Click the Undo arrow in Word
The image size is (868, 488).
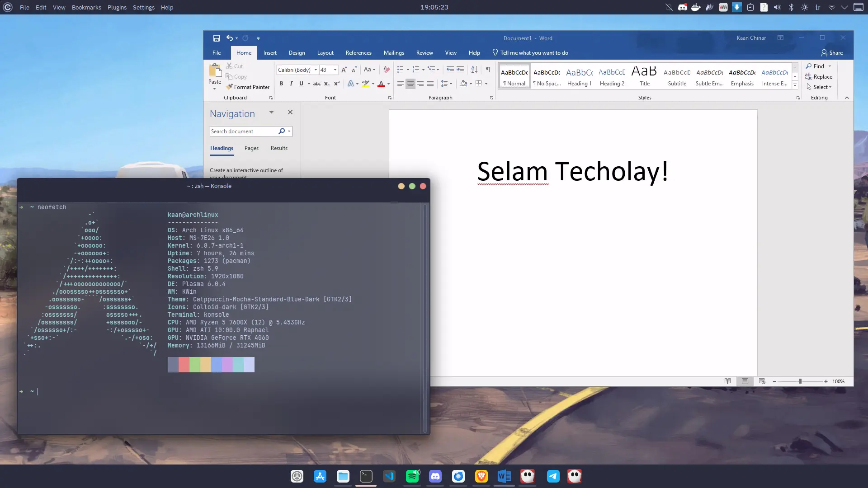pyautogui.click(x=230, y=38)
